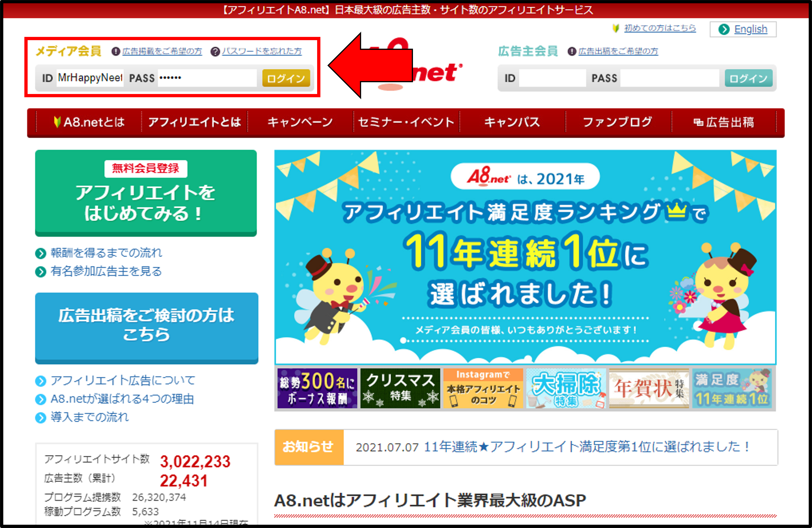Click the info icon next to 広告掲載をご希望の方
The width and height of the screenshot is (812, 528).
pos(116,51)
